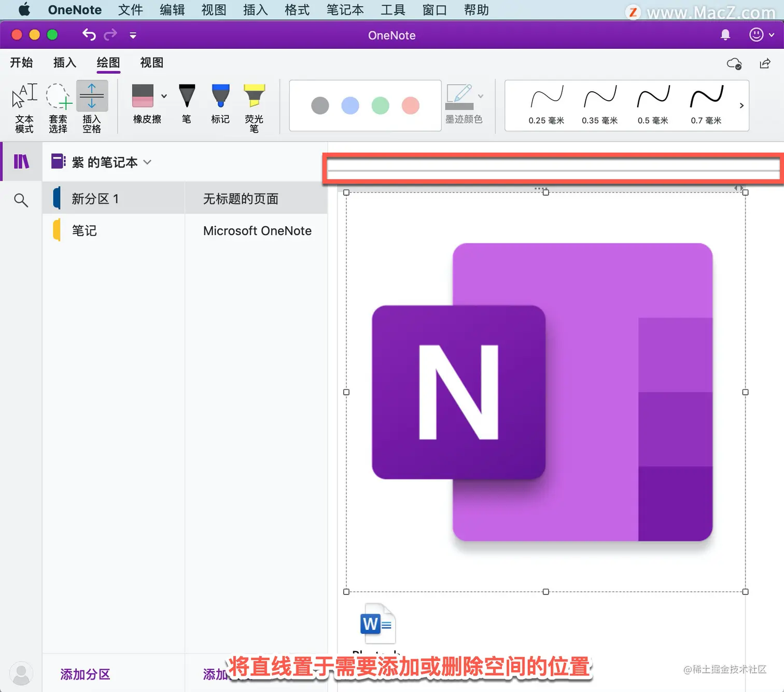The image size is (784, 692).
Task: Click the notifications bell icon
Action: click(725, 35)
